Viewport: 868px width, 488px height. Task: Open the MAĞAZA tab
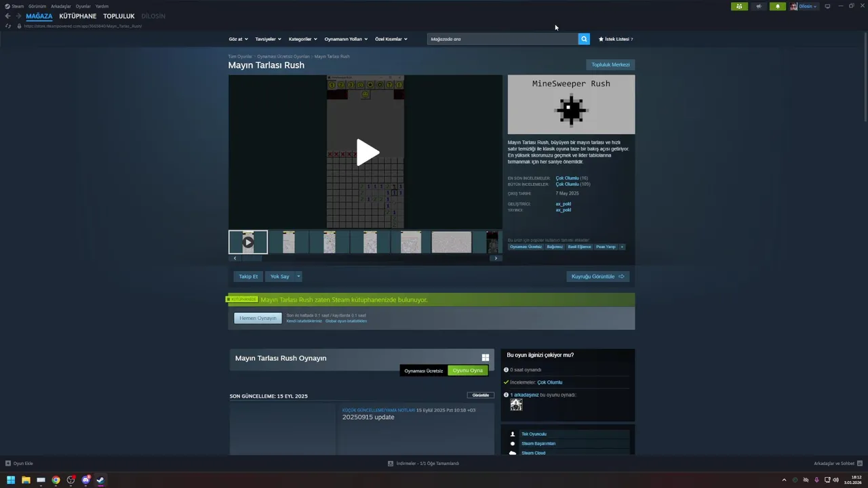39,16
